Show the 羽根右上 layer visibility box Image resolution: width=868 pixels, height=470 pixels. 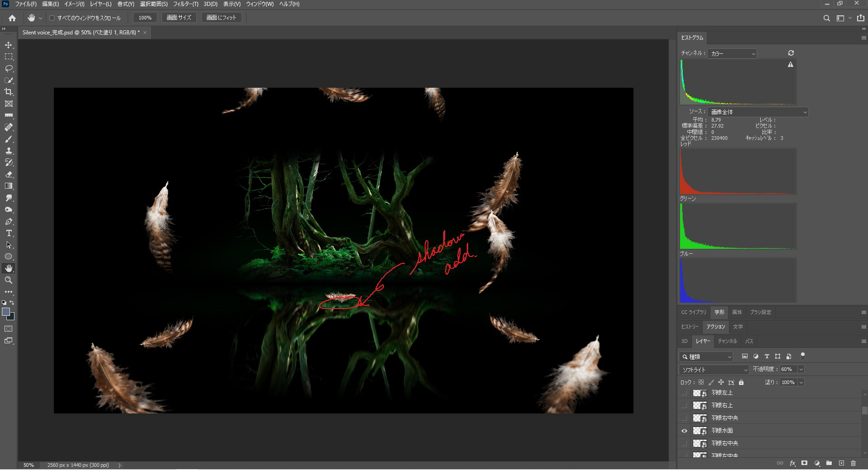coord(684,405)
